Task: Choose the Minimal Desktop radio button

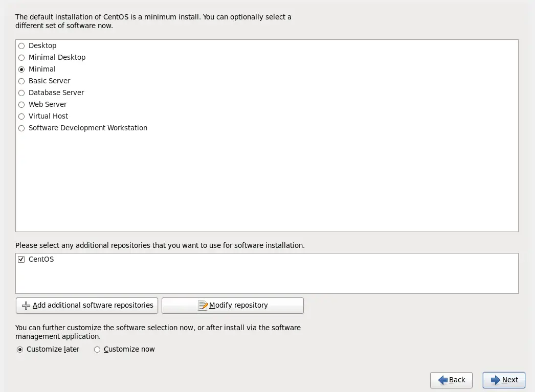Action: coord(21,58)
